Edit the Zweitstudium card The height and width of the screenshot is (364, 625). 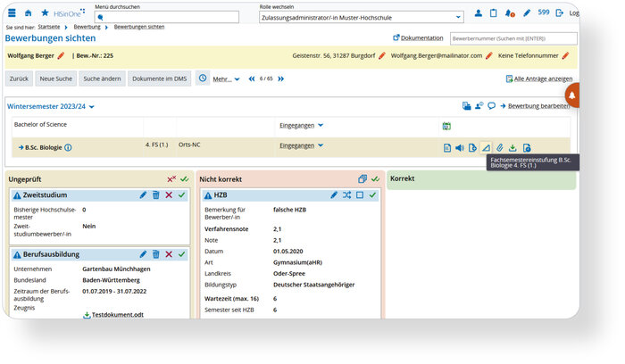coord(143,195)
